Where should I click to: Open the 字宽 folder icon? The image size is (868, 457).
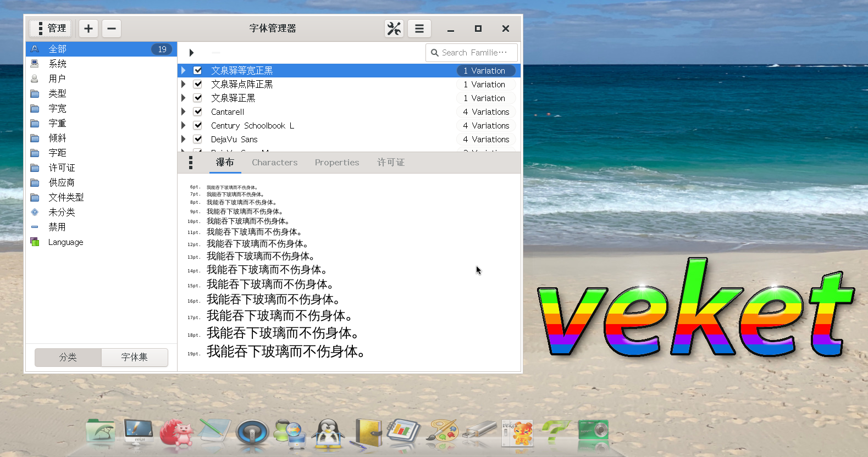click(x=35, y=108)
